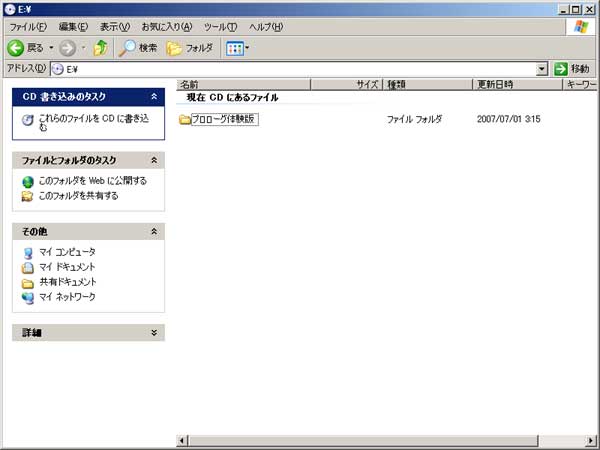Click the horizontal scrollbar track
This screenshot has height=450, width=600.
pyautogui.click(x=562, y=440)
